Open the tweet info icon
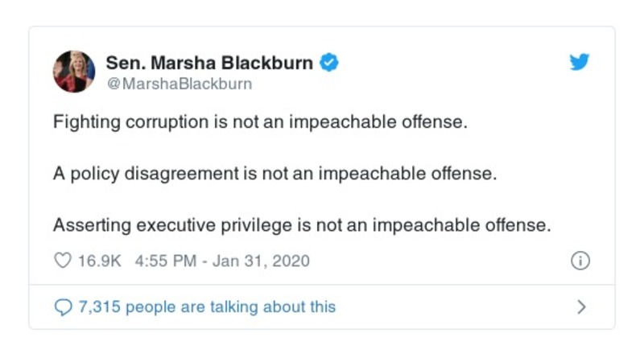644x358 pixels. tap(580, 261)
